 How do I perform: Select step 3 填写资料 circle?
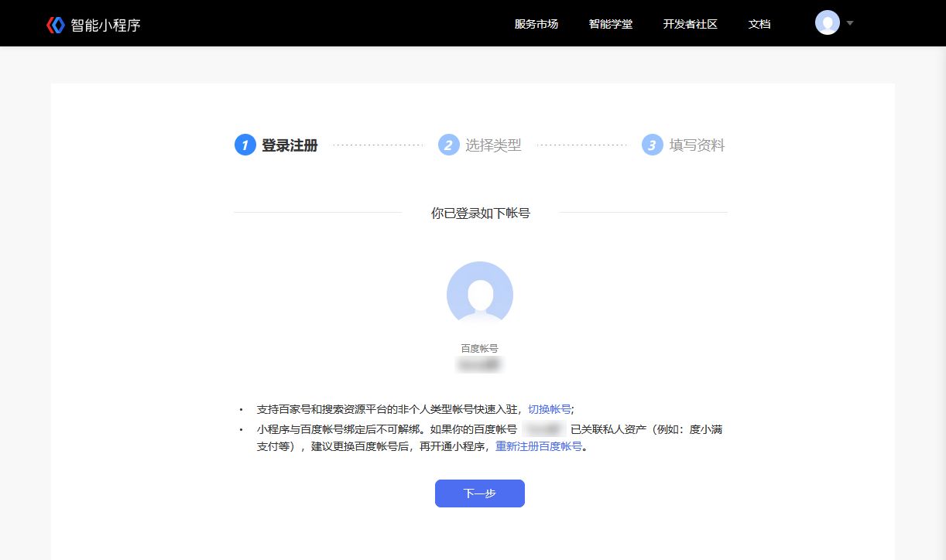pos(653,145)
